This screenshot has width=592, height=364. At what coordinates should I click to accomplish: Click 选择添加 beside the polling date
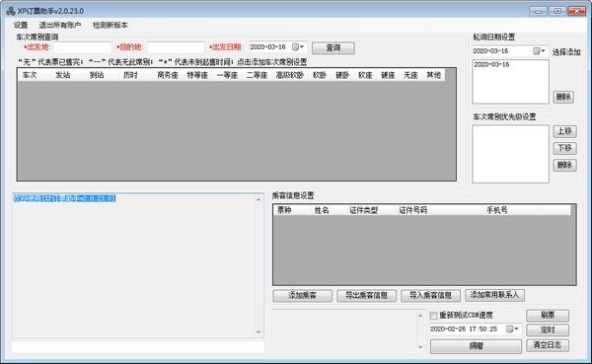[566, 52]
